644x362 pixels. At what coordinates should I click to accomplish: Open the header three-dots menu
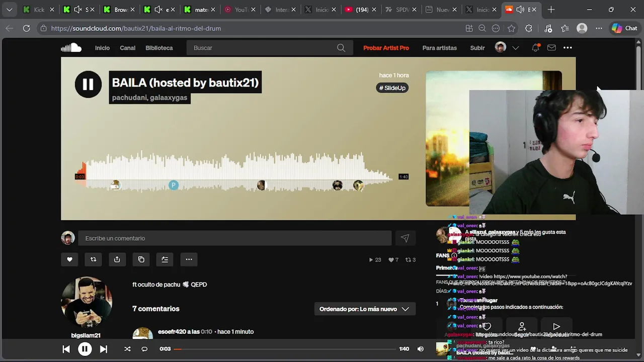568,48
